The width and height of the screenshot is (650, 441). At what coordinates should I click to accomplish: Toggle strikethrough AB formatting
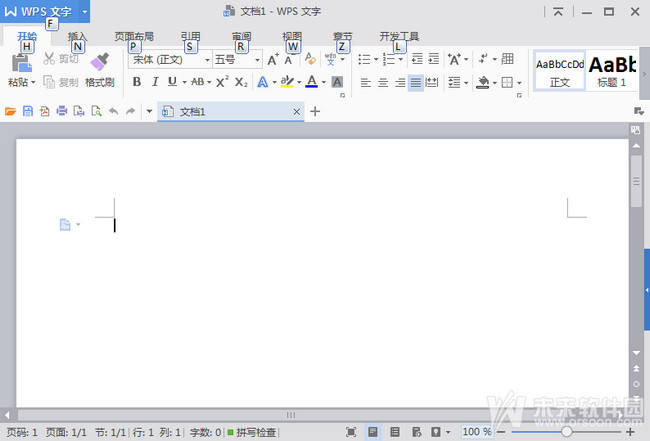tap(197, 82)
